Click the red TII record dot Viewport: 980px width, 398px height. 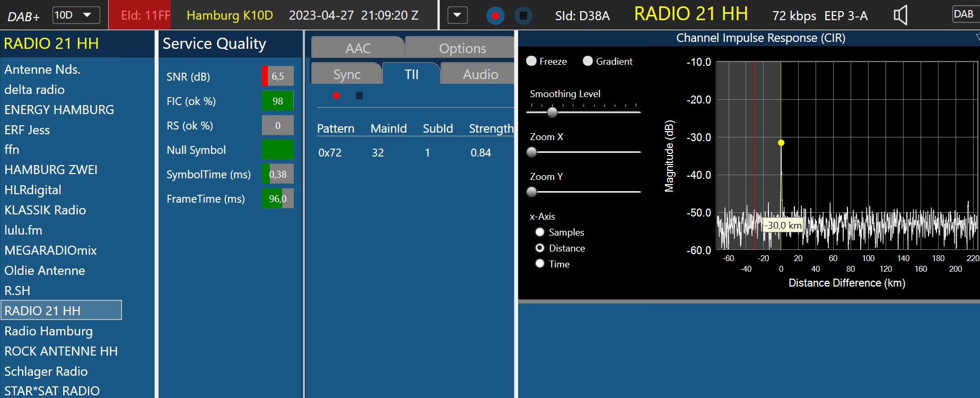coord(336,96)
